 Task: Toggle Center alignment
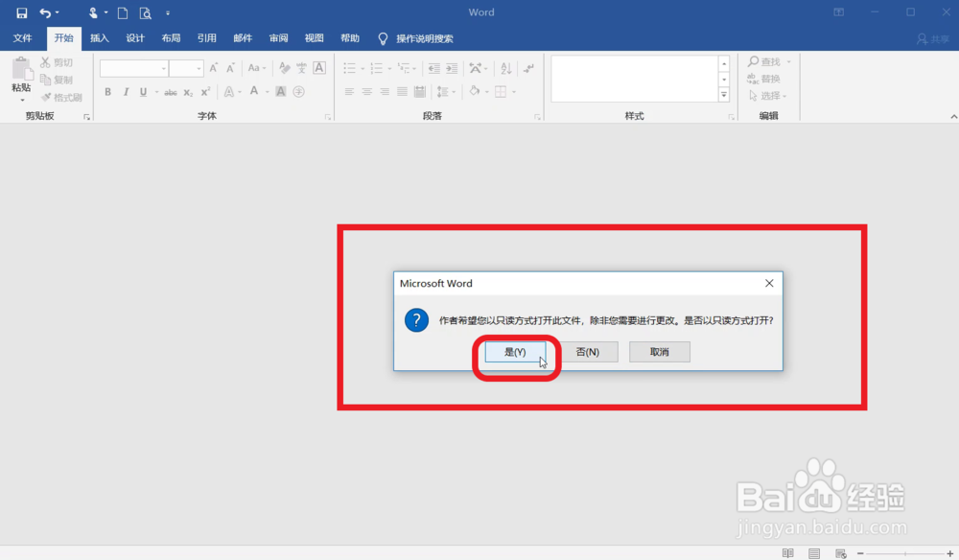coord(367,92)
